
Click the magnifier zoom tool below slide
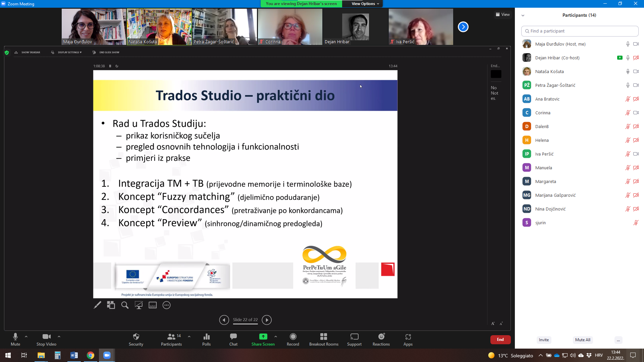coord(125,305)
